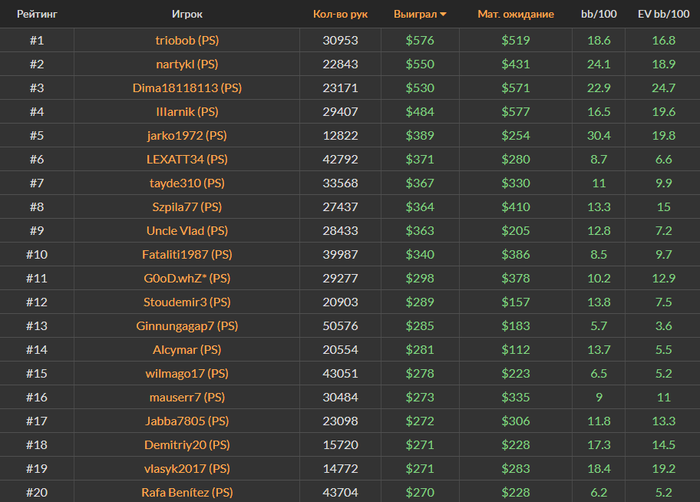
Task: Select tayde310 (PS) player
Action: coord(187,183)
